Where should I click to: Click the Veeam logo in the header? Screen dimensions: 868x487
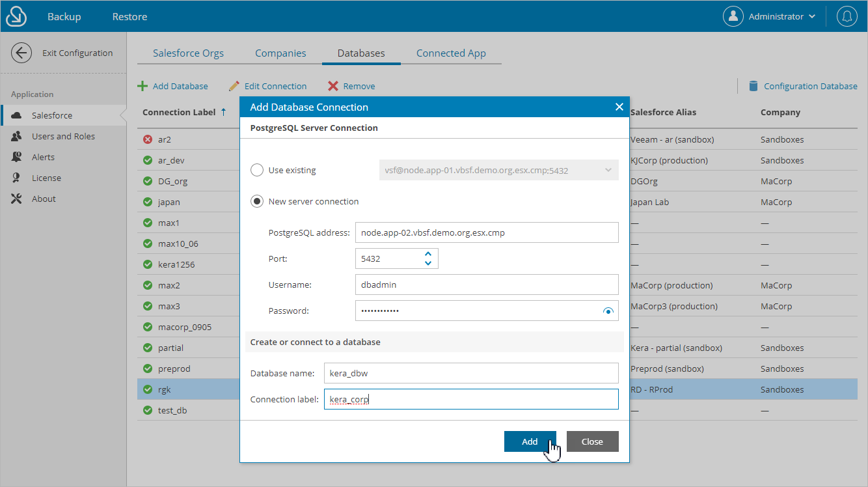point(16,16)
